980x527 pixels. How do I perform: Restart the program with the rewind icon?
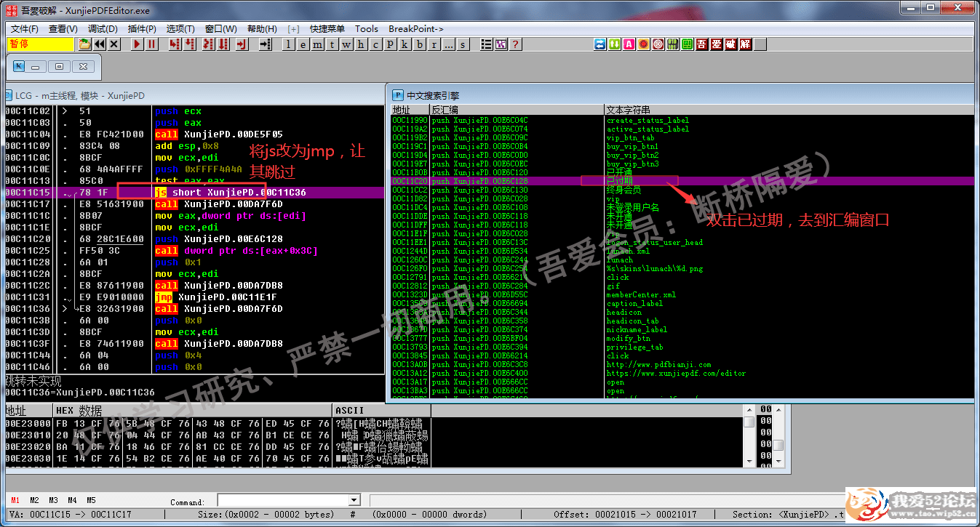point(99,44)
